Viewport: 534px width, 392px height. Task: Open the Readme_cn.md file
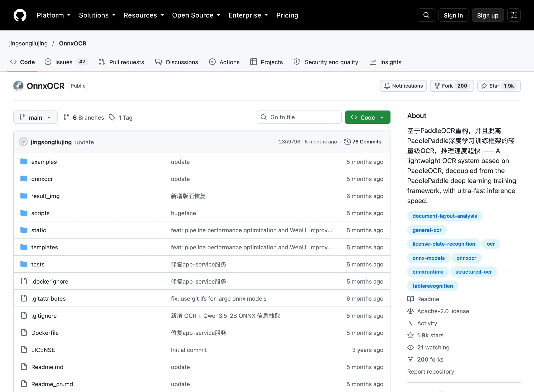tap(52, 384)
